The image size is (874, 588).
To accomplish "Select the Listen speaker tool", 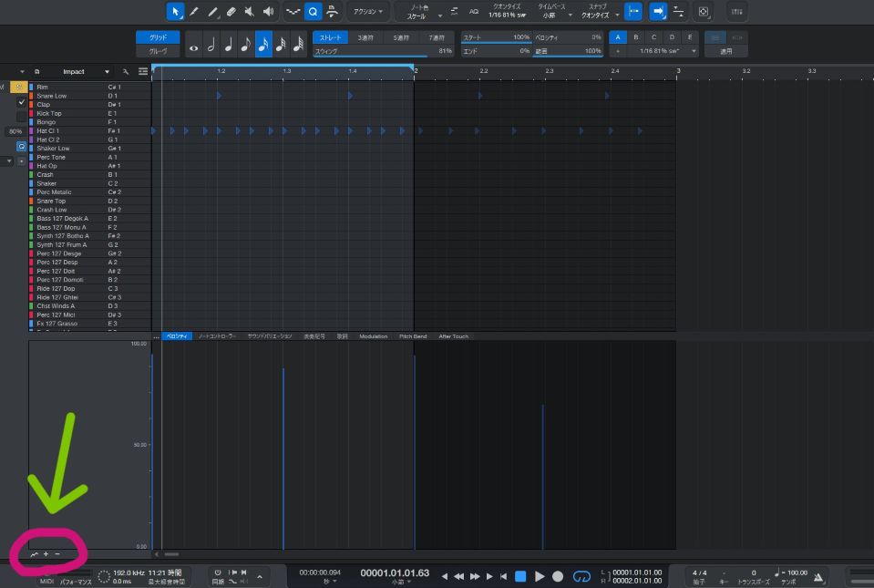I will (268, 12).
